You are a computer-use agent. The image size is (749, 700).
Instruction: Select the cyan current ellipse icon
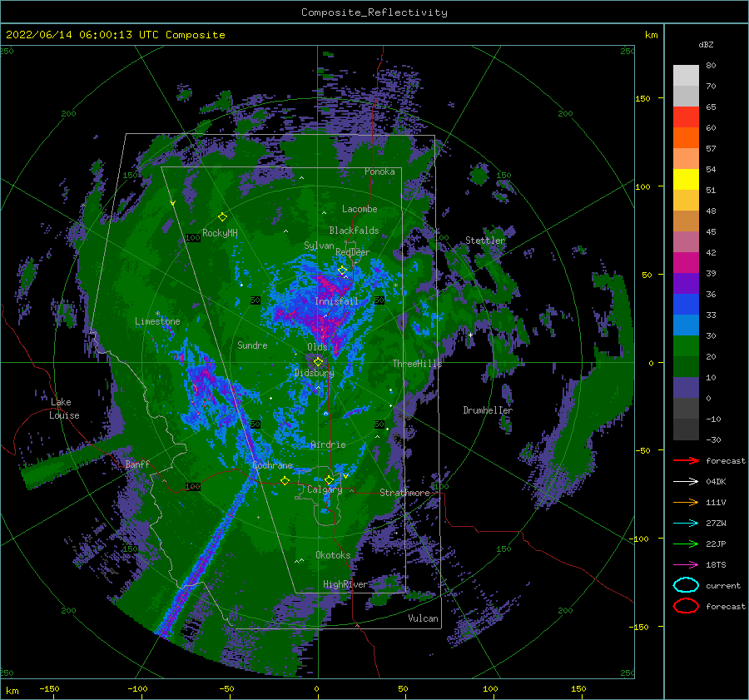pyautogui.click(x=686, y=585)
